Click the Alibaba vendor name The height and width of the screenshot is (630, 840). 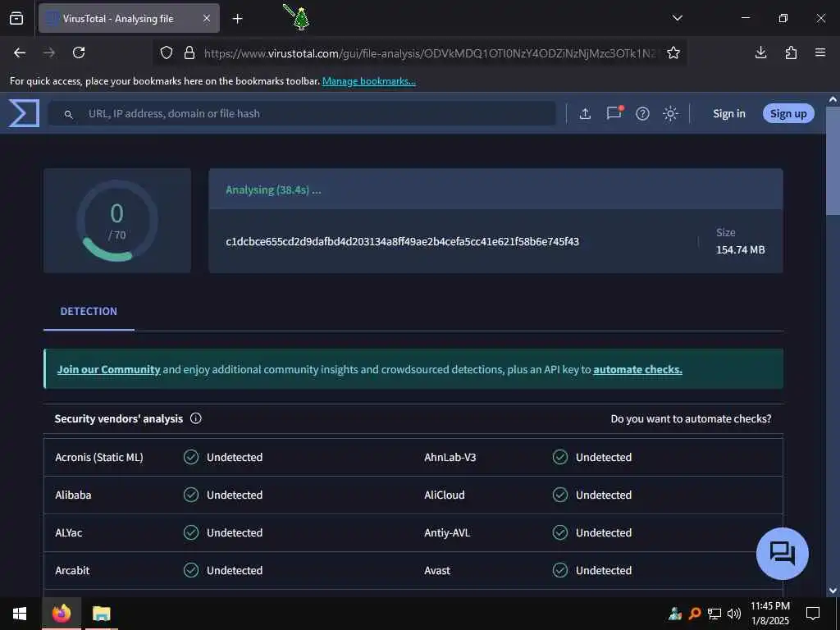(x=73, y=495)
